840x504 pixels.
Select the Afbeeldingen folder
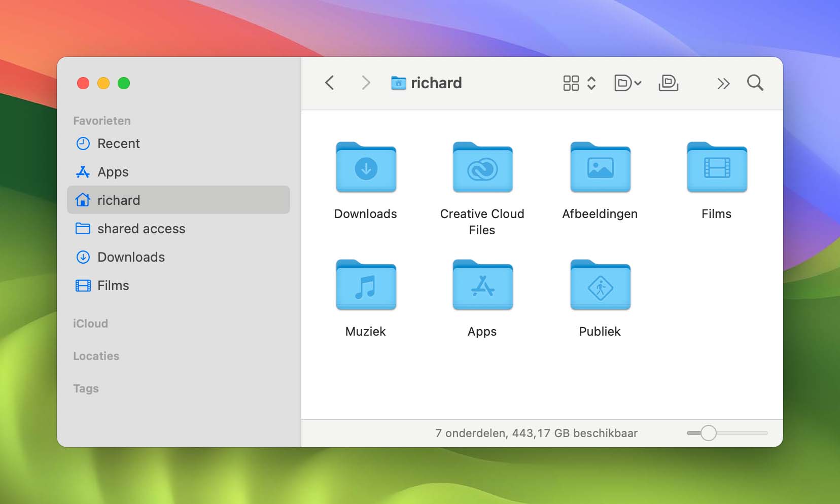click(600, 168)
